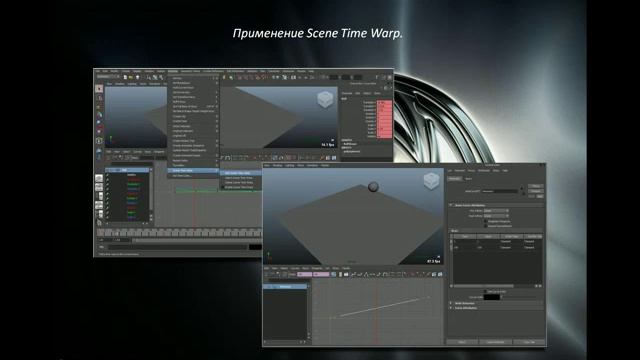Open the Lighting menu of the front viewport panel
640x360 pixels.
pos(290,165)
